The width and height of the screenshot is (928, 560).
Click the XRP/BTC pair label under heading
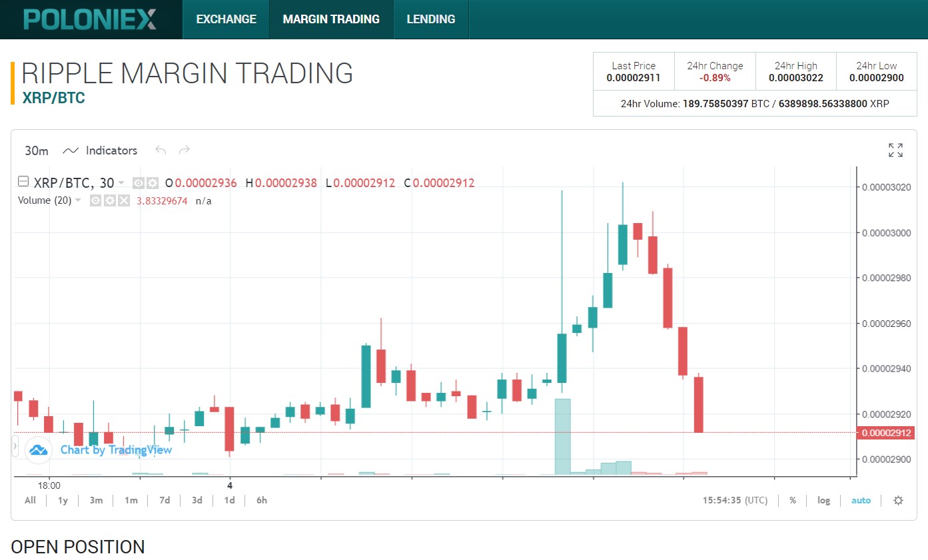pyautogui.click(x=54, y=98)
